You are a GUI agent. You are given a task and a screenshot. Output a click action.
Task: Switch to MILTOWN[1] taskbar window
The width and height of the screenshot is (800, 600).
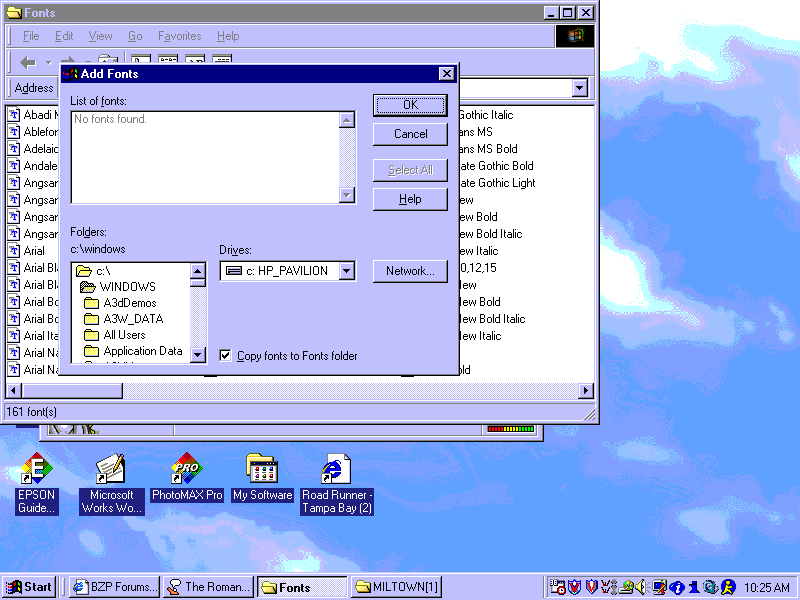(x=396, y=587)
